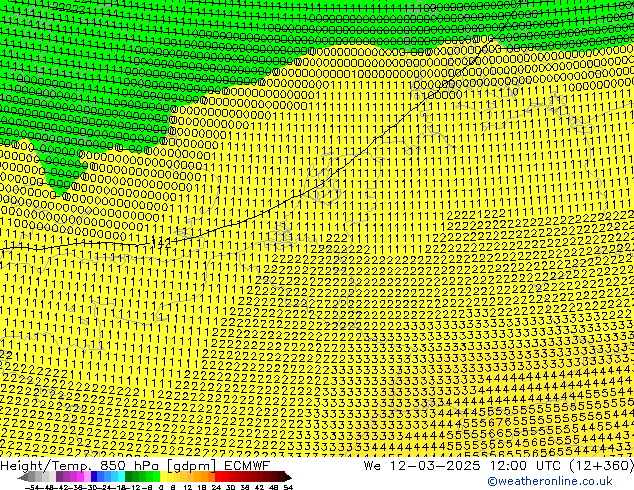The height and width of the screenshot is (490, 634).
Task: Click the yellow swatch in the temperature legend
Action: pyautogui.click(x=163, y=477)
